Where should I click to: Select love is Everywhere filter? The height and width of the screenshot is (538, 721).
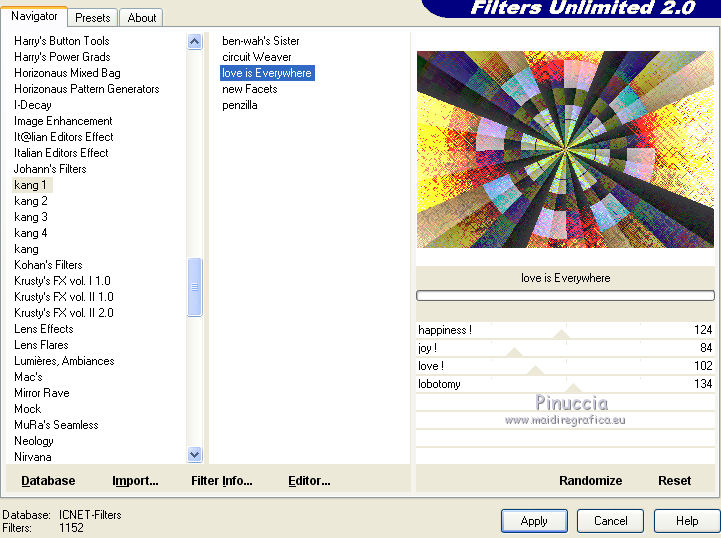pyautogui.click(x=267, y=73)
